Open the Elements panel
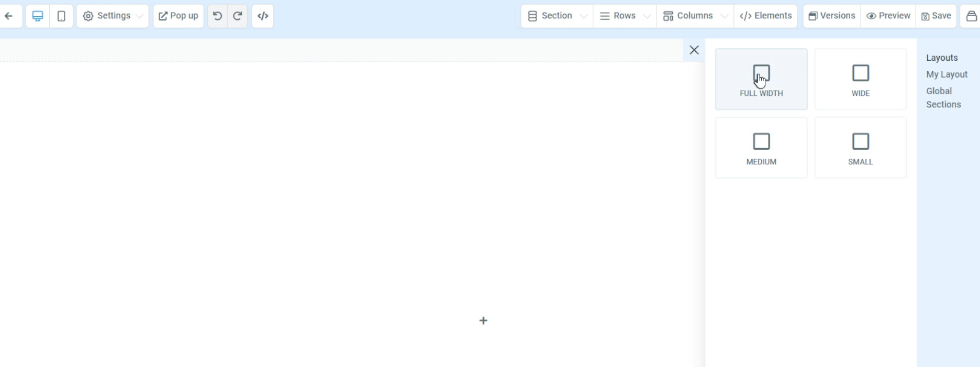The height and width of the screenshot is (367, 980). 765,16
